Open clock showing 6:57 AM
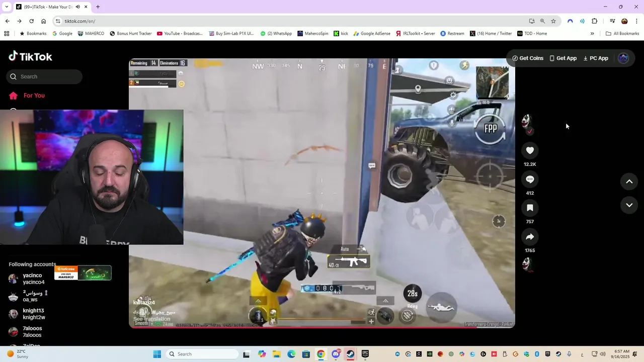Viewport: 644px width, 362px height. [x=622, y=354]
